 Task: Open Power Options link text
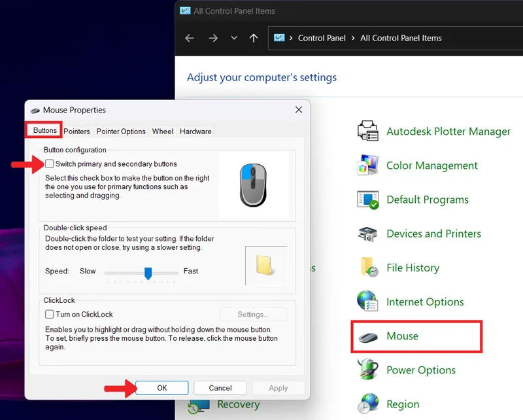(421, 370)
